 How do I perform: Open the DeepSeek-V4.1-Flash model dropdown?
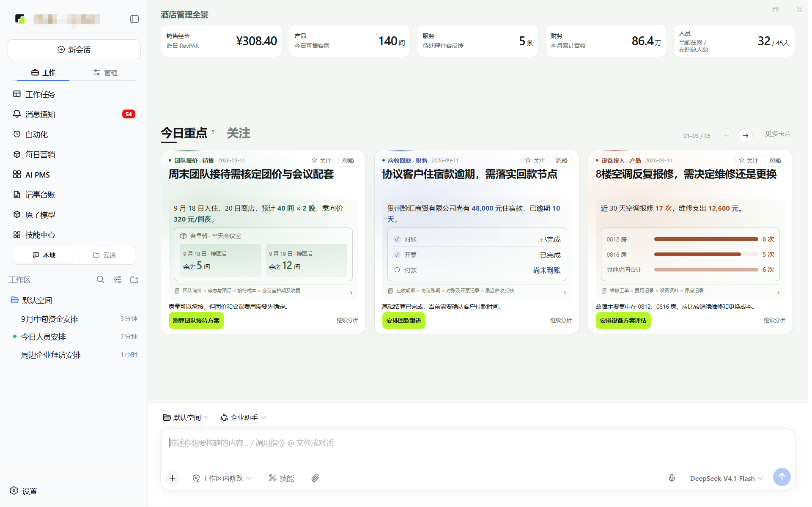coord(726,478)
